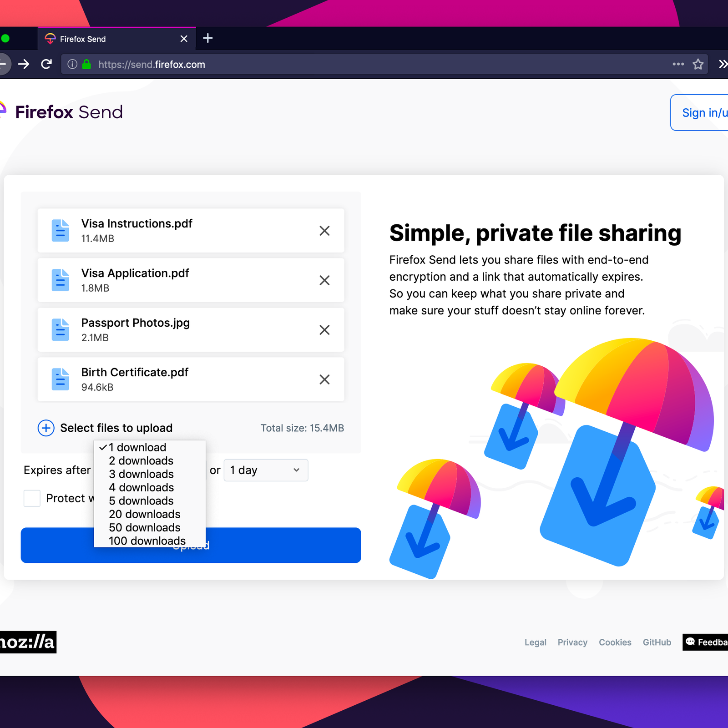
Task: Open a new browser tab
Action: (x=208, y=38)
